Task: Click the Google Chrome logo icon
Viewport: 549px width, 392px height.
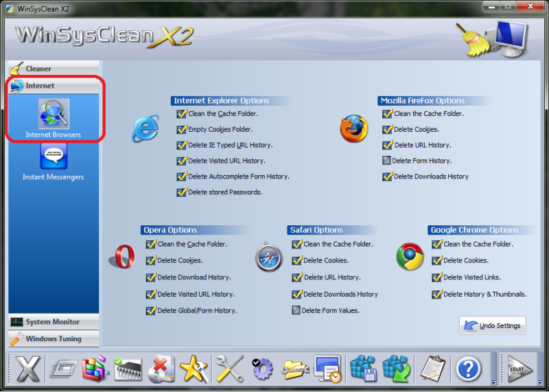Action: 410,257
